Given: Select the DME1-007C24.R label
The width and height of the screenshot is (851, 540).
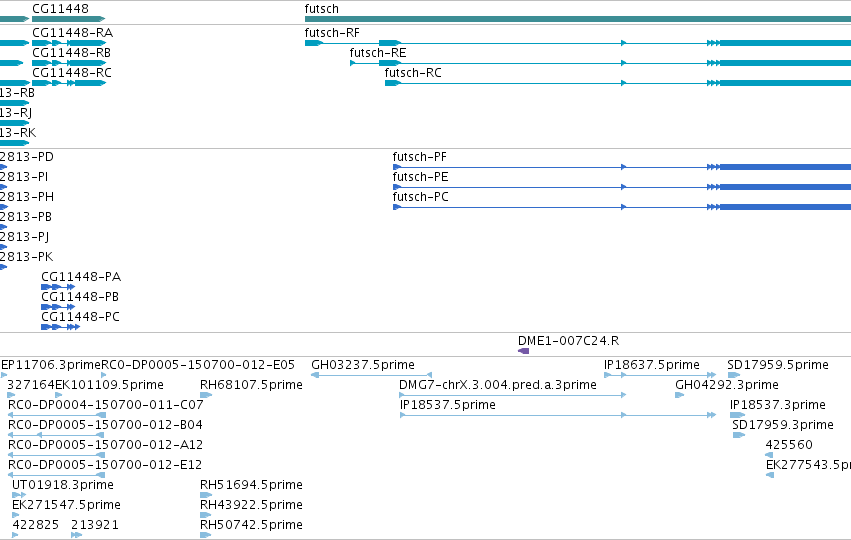Looking at the screenshot, I should (568, 341).
